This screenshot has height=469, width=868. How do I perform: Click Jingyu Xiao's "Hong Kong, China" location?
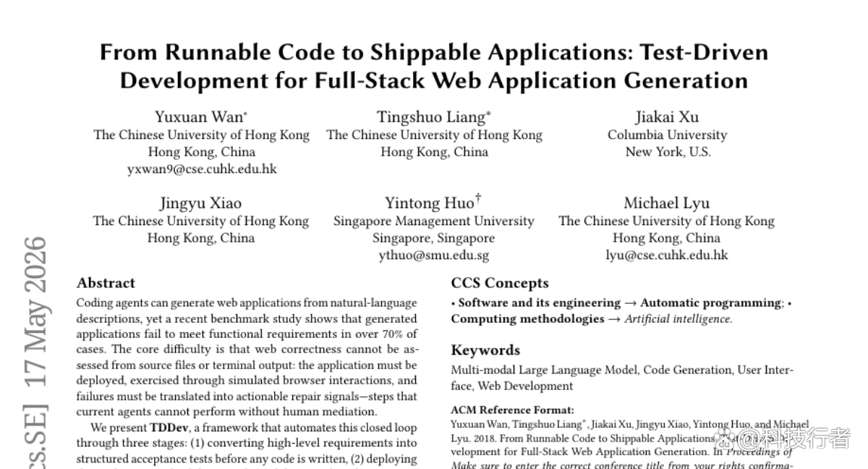201,238
